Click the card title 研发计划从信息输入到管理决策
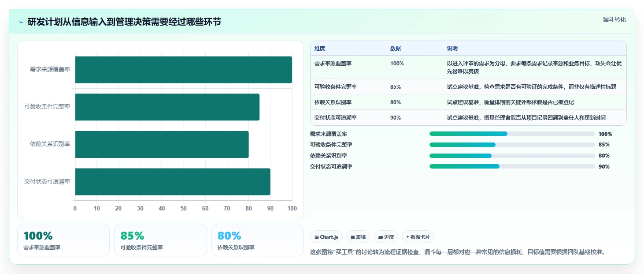The height and width of the screenshot is (274, 644). [124, 22]
